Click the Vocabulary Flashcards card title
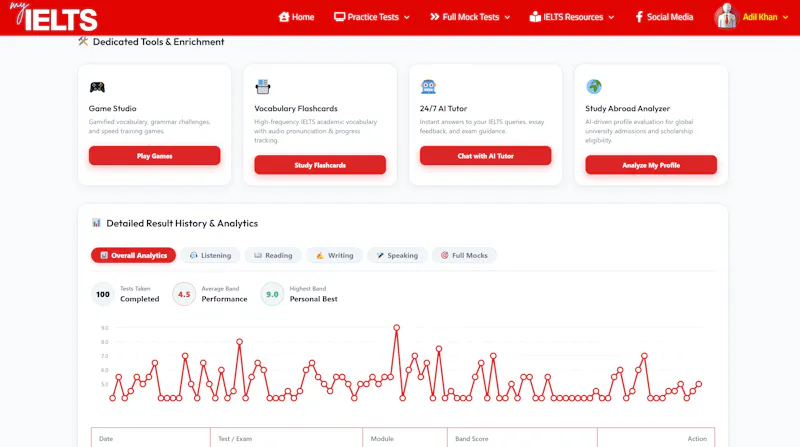The height and width of the screenshot is (447, 800). (x=296, y=108)
